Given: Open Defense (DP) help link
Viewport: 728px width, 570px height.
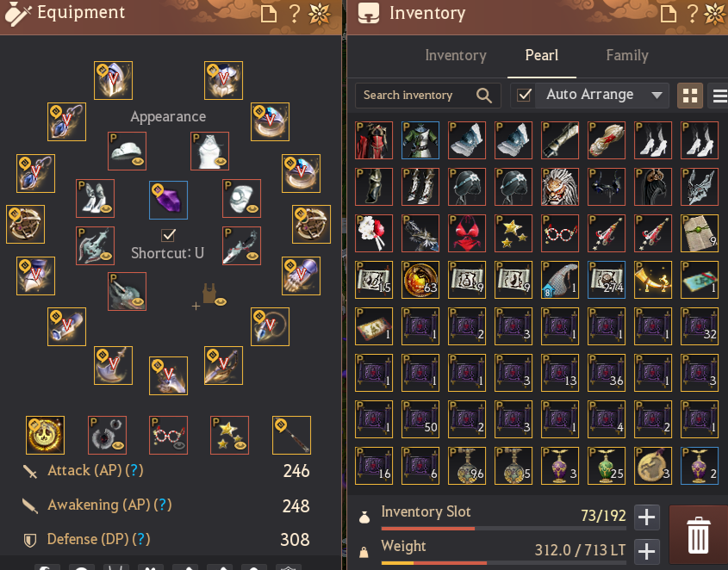Looking at the screenshot, I should [x=141, y=539].
